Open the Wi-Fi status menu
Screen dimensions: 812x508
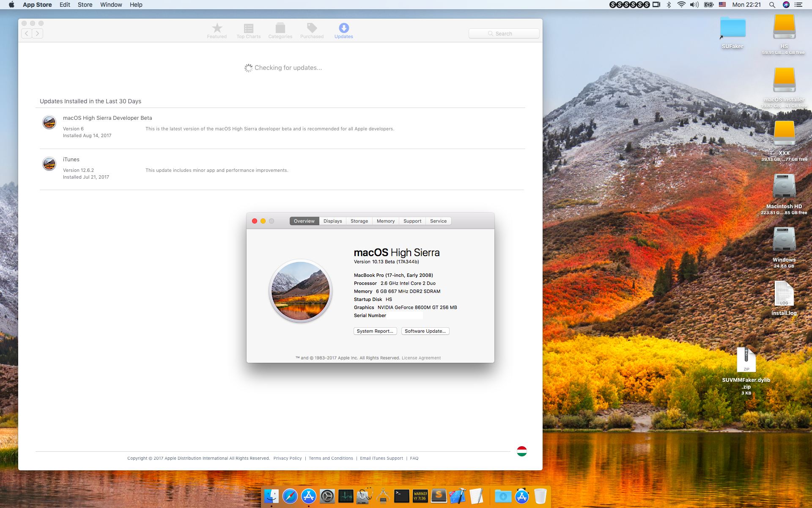(x=681, y=5)
